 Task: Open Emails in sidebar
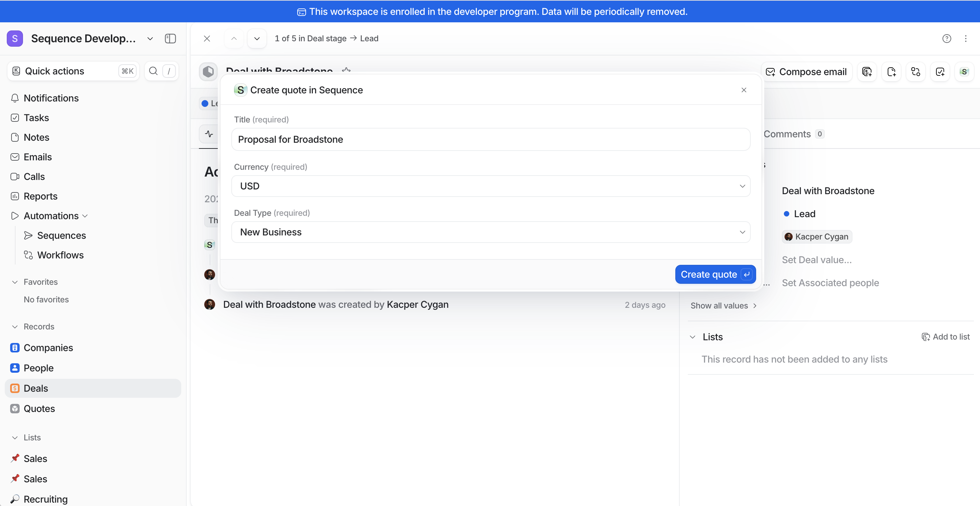pyautogui.click(x=37, y=157)
